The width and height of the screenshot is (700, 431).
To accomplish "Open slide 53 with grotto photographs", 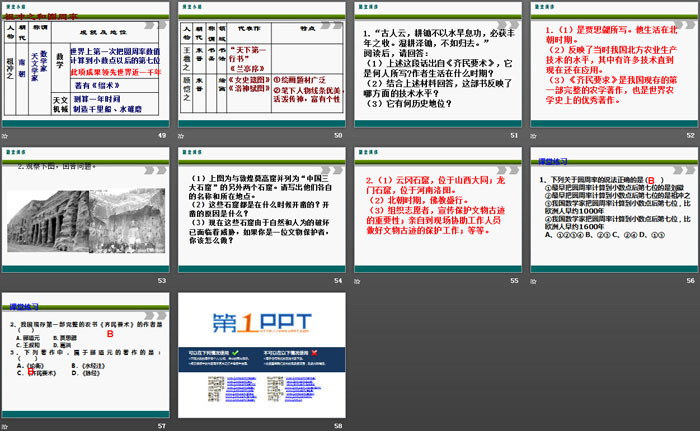I will pos(86,208).
